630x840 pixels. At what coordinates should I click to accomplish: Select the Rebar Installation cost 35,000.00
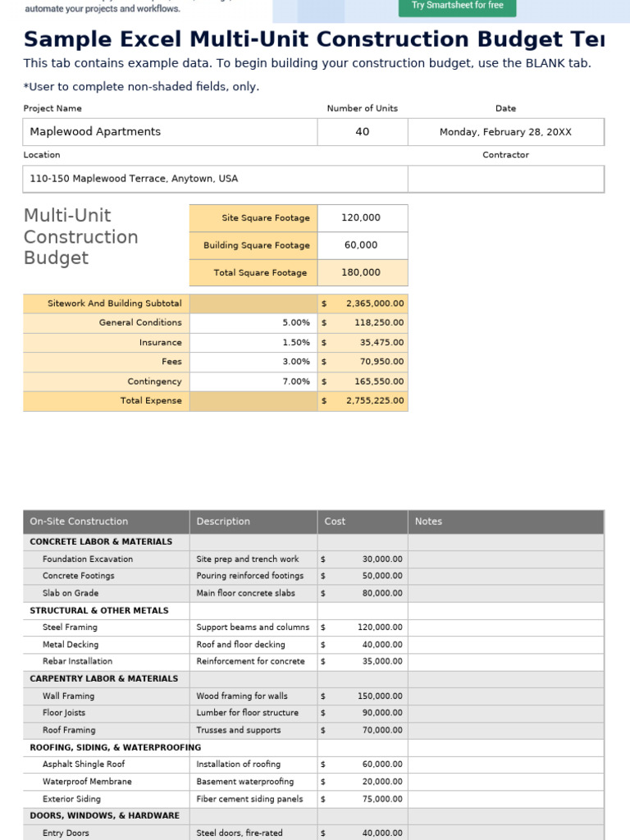(363, 662)
